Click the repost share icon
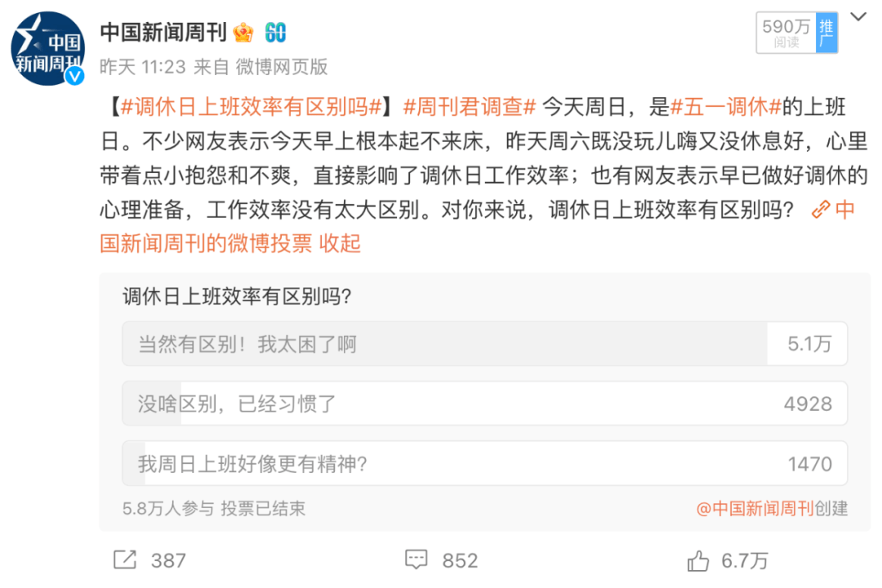Image resolution: width=882 pixels, height=588 pixels. [x=125, y=560]
